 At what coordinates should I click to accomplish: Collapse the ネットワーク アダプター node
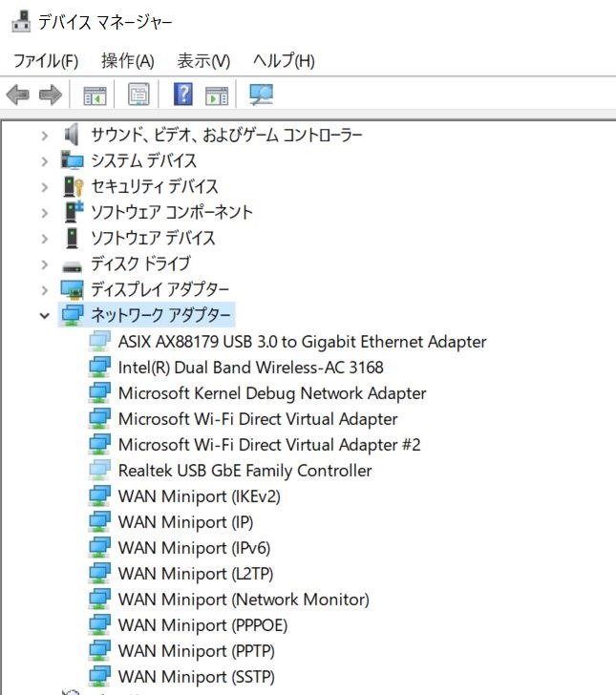pyautogui.click(x=44, y=316)
